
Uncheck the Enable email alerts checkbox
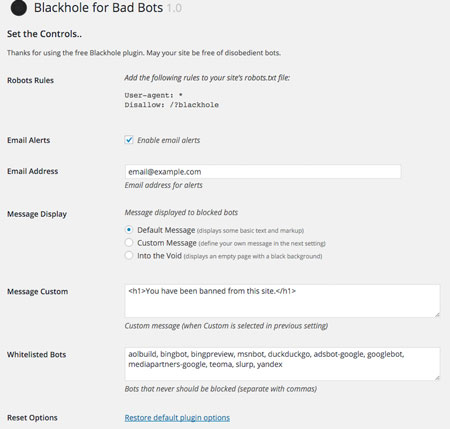[129, 140]
